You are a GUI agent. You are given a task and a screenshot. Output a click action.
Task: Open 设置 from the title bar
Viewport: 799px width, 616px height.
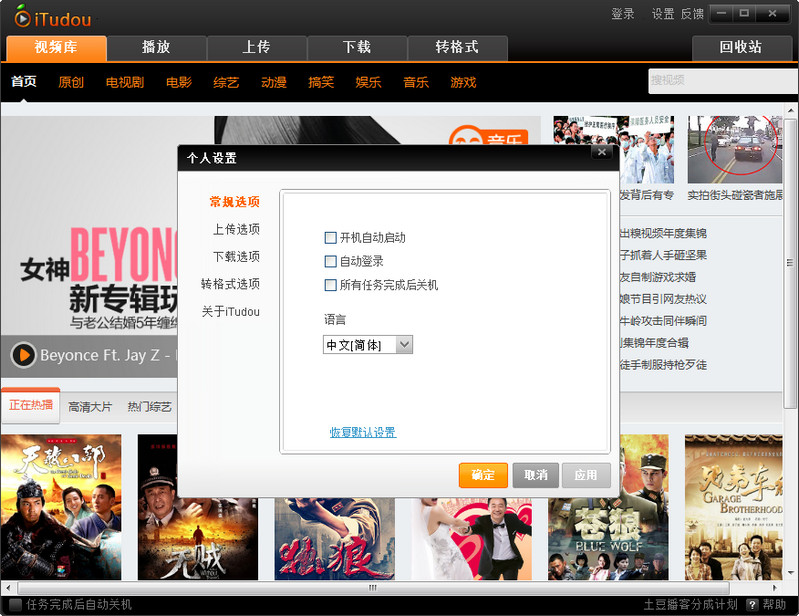(x=663, y=14)
